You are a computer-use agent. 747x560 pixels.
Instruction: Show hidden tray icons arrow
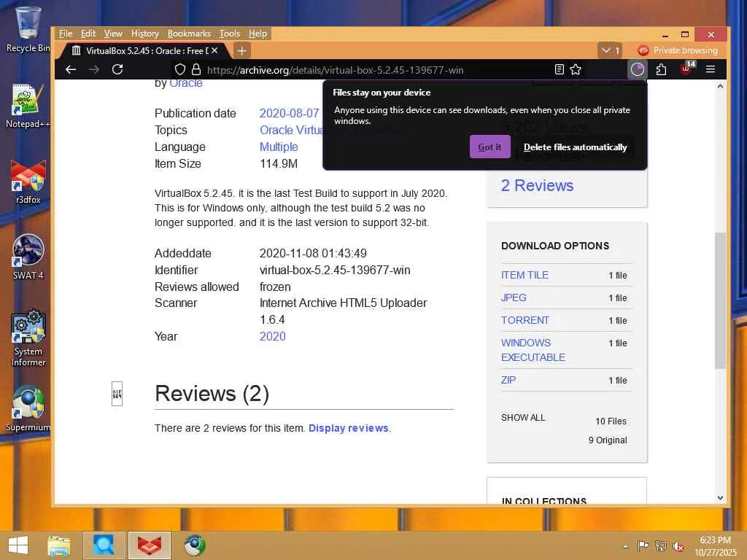point(625,546)
